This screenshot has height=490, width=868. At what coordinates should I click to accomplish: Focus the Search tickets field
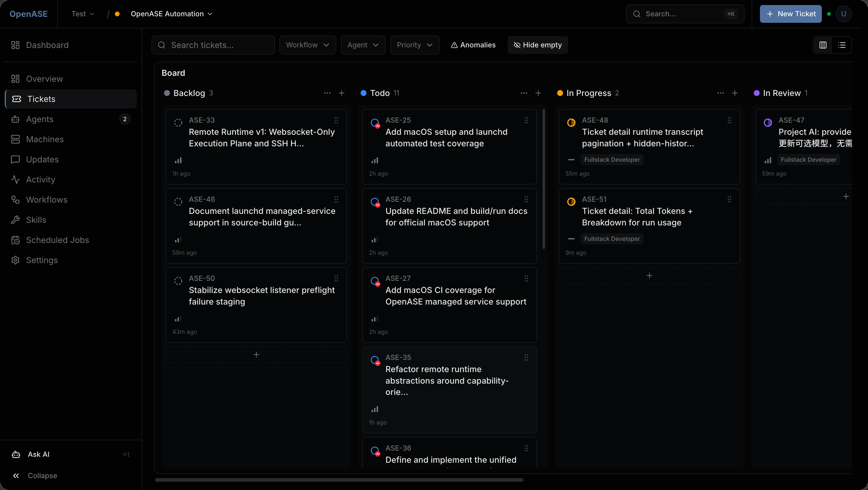213,45
